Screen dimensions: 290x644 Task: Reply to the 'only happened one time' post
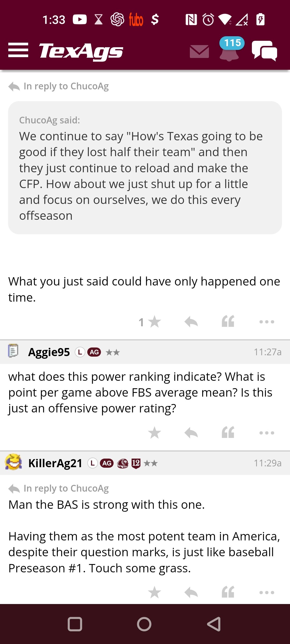191,322
